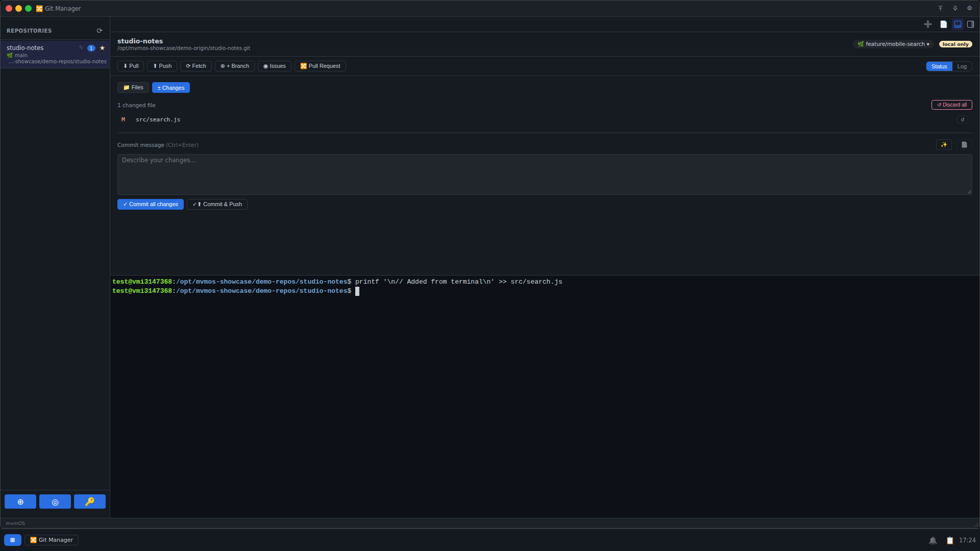Image resolution: width=980 pixels, height=551 pixels.
Task: Click the blue changes badge showing 1
Action: tap(91, 48)
